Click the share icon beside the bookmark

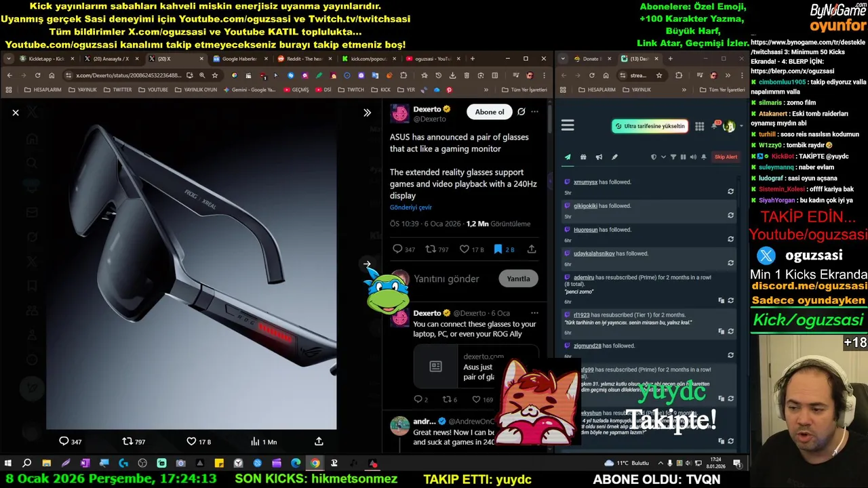point(532,249)
